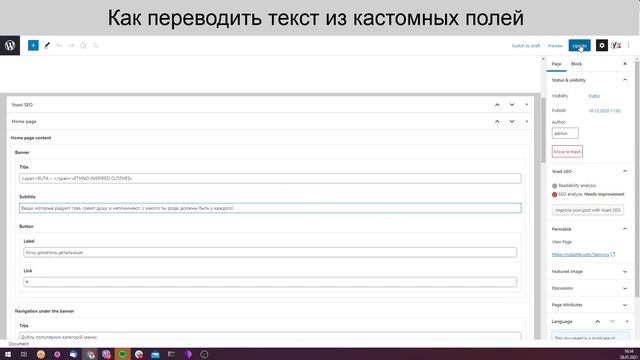This screenshot has height=360, width=640.
Task: Change visibility via the Public link
Action: point(594,96)
